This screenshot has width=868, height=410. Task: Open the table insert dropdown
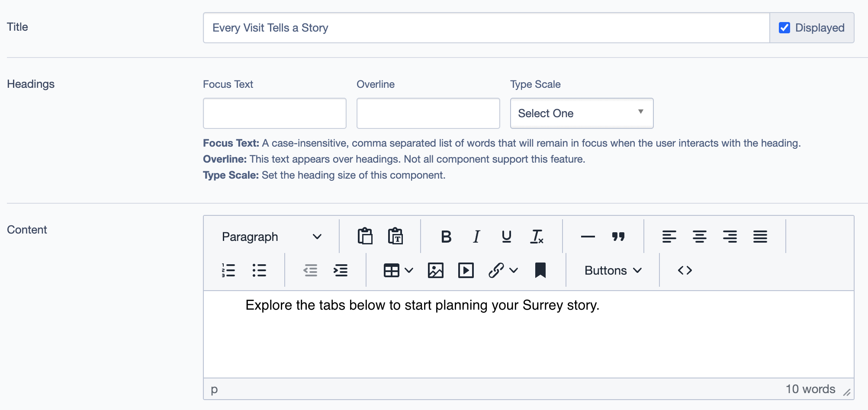(x=398, y=270)
